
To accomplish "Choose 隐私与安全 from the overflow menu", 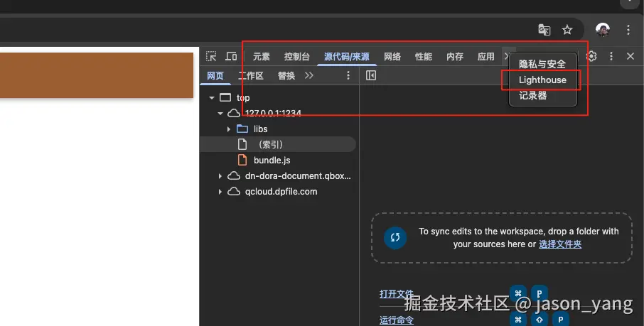I will 542,64.
